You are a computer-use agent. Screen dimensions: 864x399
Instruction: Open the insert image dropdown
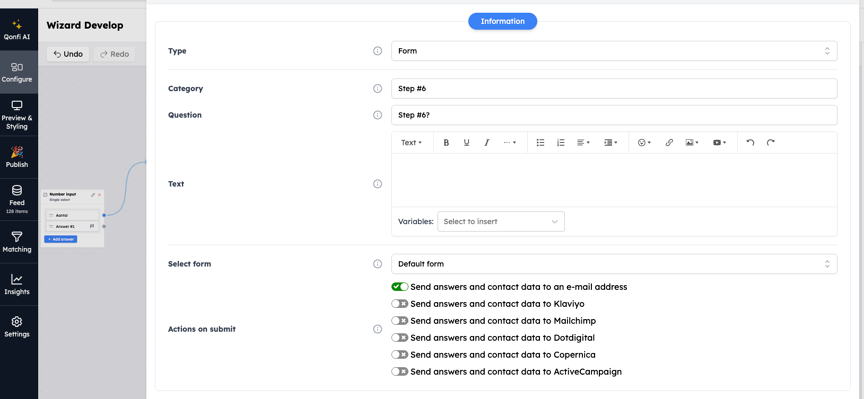(x=692, y=143)
